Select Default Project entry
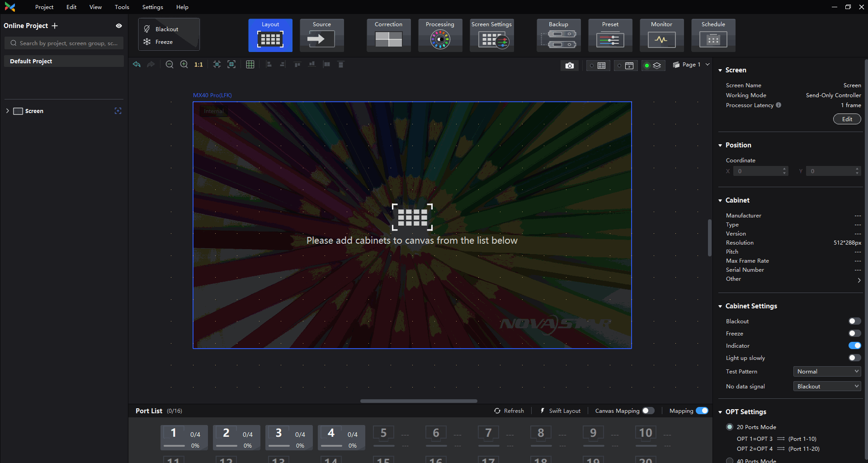 tap(64, 61)
